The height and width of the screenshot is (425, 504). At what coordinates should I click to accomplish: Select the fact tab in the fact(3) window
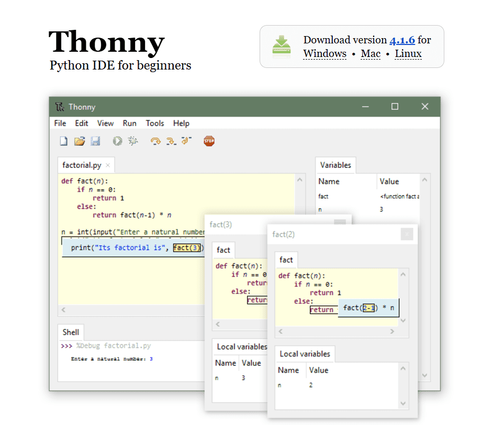(223, 250)
